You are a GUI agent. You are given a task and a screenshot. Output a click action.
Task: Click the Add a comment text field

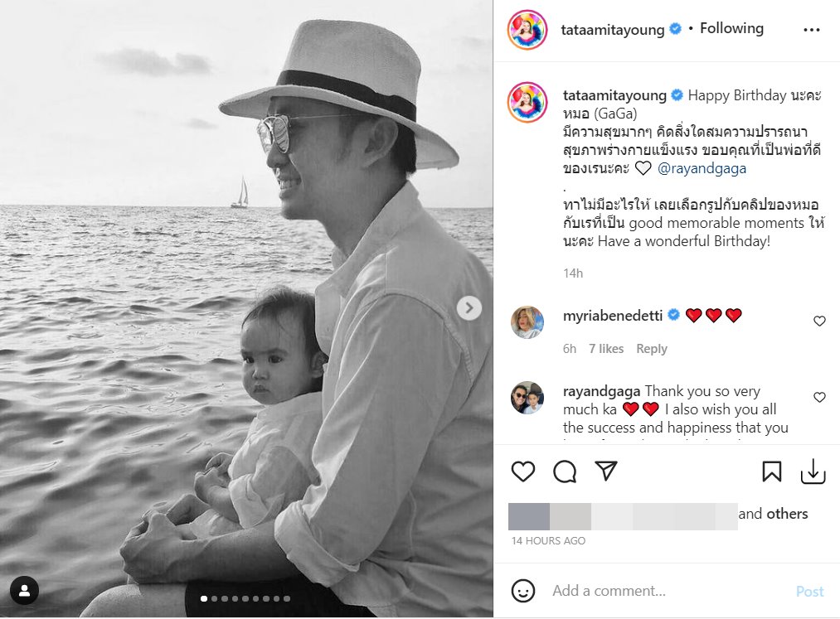663,591
